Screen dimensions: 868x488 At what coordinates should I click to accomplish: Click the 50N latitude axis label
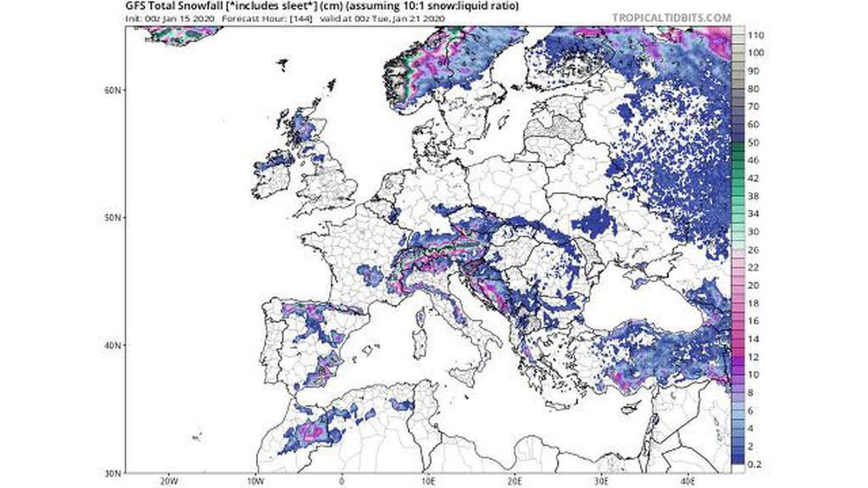[x=113, y=218]
